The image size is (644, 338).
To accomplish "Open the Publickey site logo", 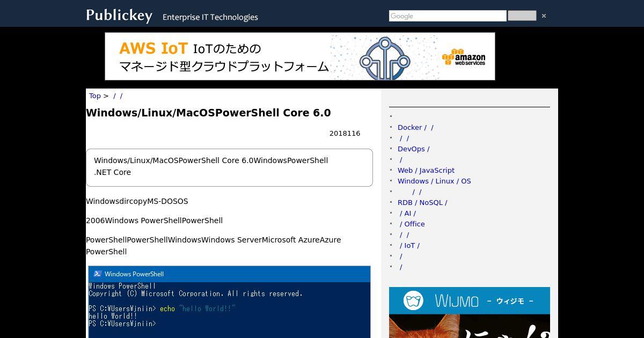I will pos(119,15).
